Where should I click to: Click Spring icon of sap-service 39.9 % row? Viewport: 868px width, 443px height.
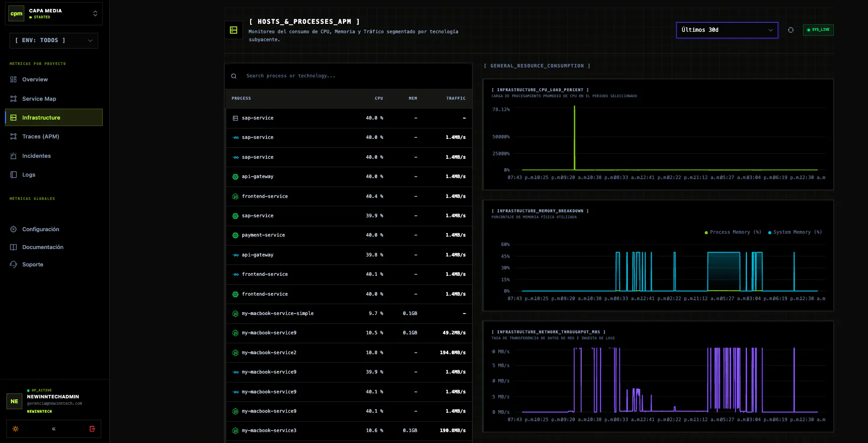point(236,216)
